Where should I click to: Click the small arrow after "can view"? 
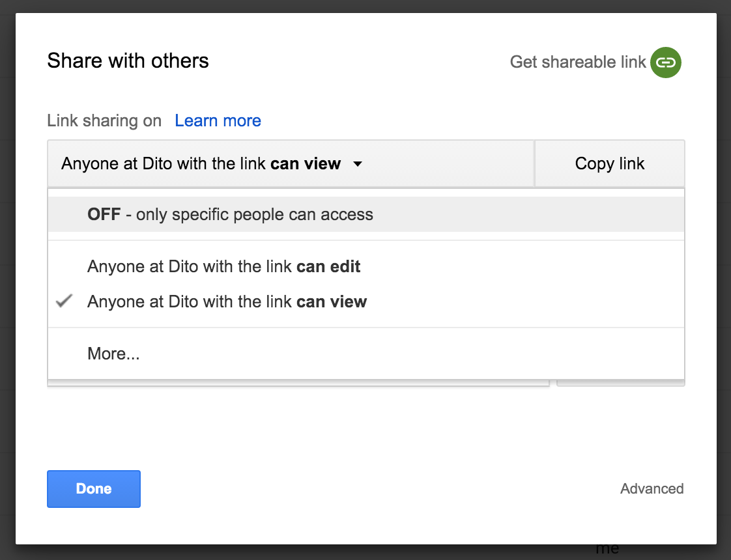coord(357,164)
